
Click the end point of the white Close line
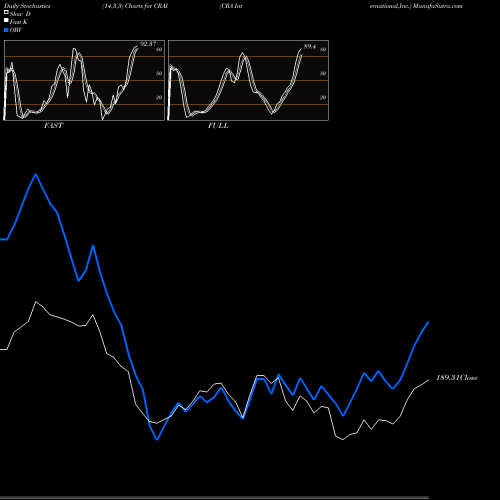429,380
